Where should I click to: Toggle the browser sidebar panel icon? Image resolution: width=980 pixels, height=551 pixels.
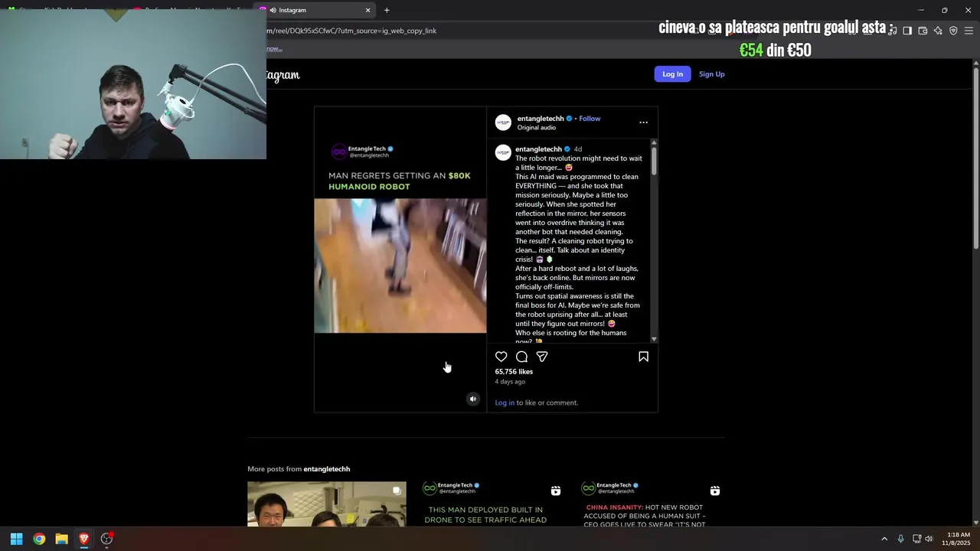pyautogui.click(x=907, y=31)
